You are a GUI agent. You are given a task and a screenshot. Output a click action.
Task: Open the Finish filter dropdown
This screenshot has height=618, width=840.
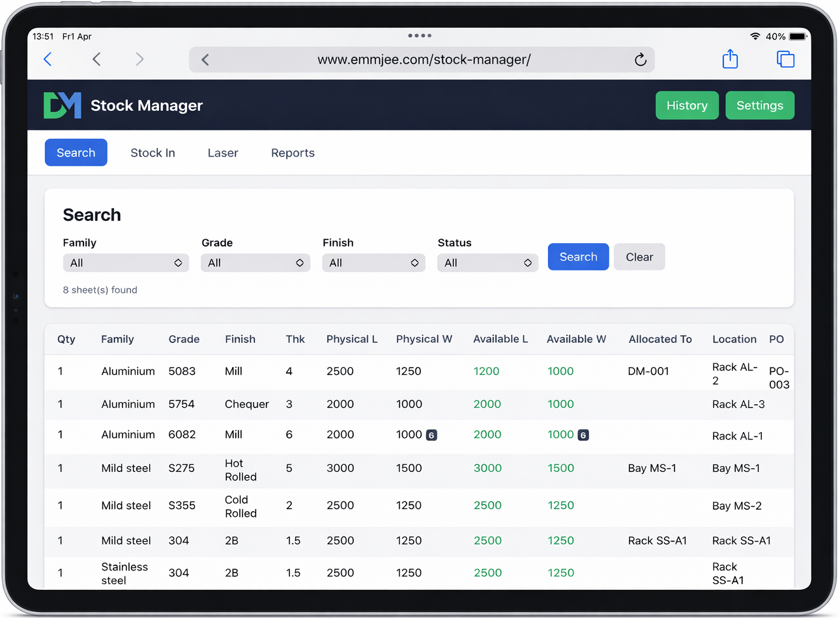(x=373, y=263)
